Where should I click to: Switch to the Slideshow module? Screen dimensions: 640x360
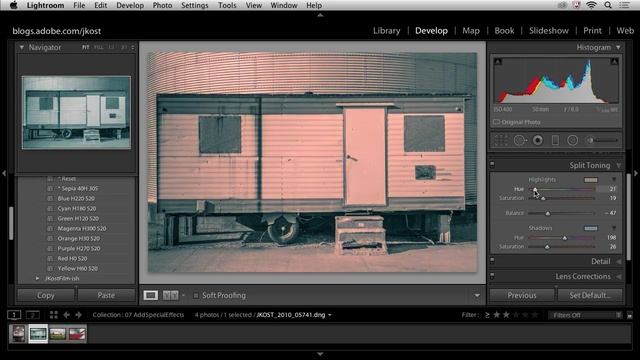549,31
